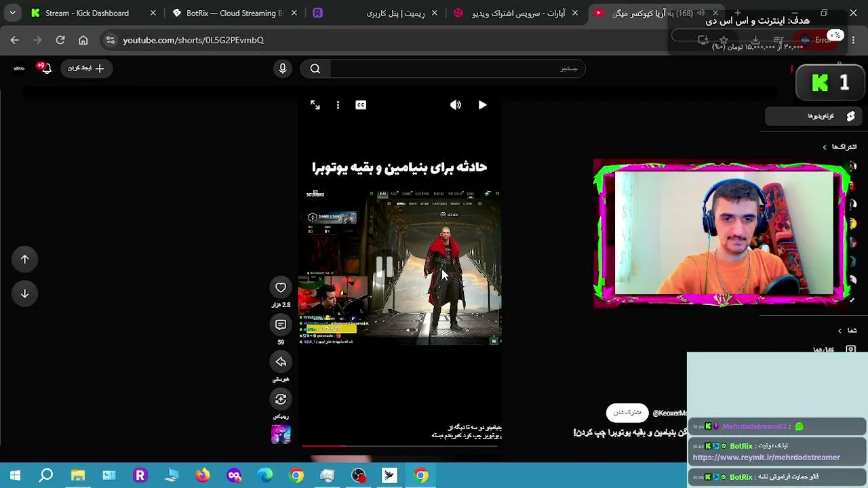Screen dimensions: 868x488
Task: Play the YouTube Short
Action: tap(482, 105)
